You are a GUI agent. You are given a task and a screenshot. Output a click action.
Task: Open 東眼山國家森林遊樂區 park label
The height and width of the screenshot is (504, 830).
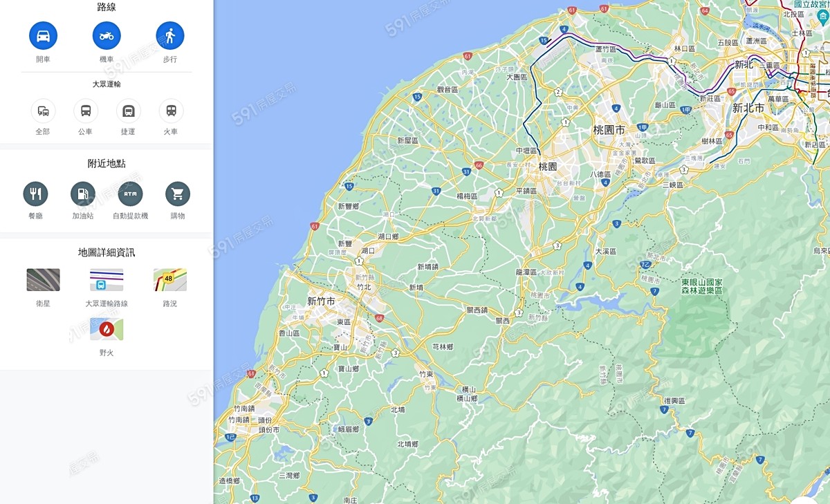point(701,287)
